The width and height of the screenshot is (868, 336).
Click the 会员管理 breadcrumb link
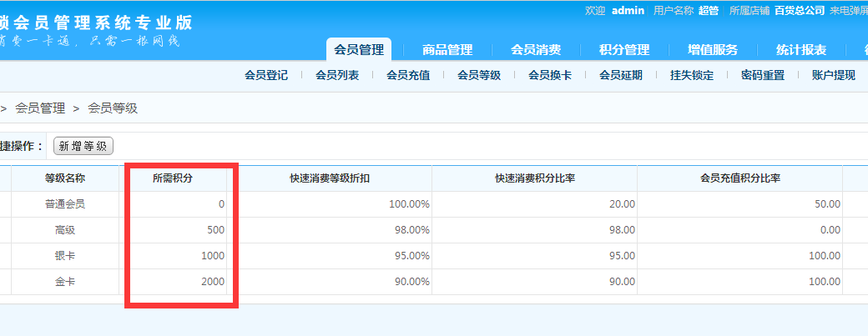pyautogui.click(x=40, y=108)
